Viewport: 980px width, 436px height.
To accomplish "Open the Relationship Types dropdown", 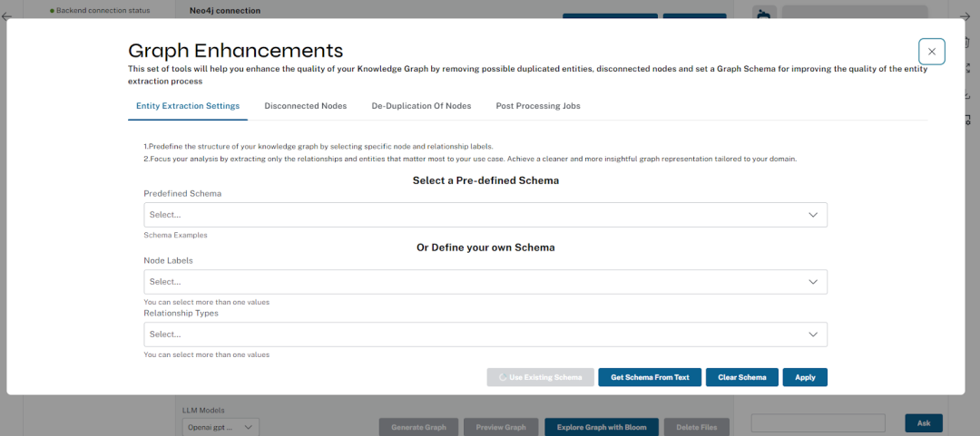I will (x=485, y=334).
